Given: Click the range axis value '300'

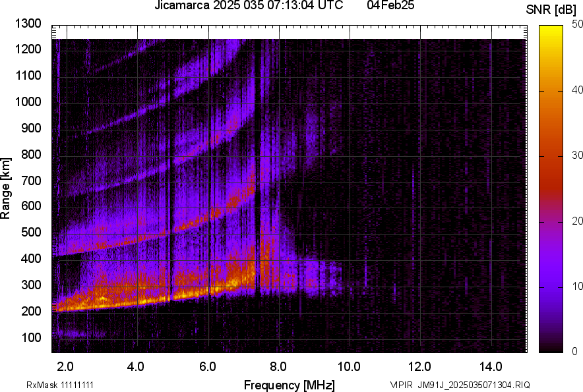Looking at the screenshot, I should tap(31, 285).
